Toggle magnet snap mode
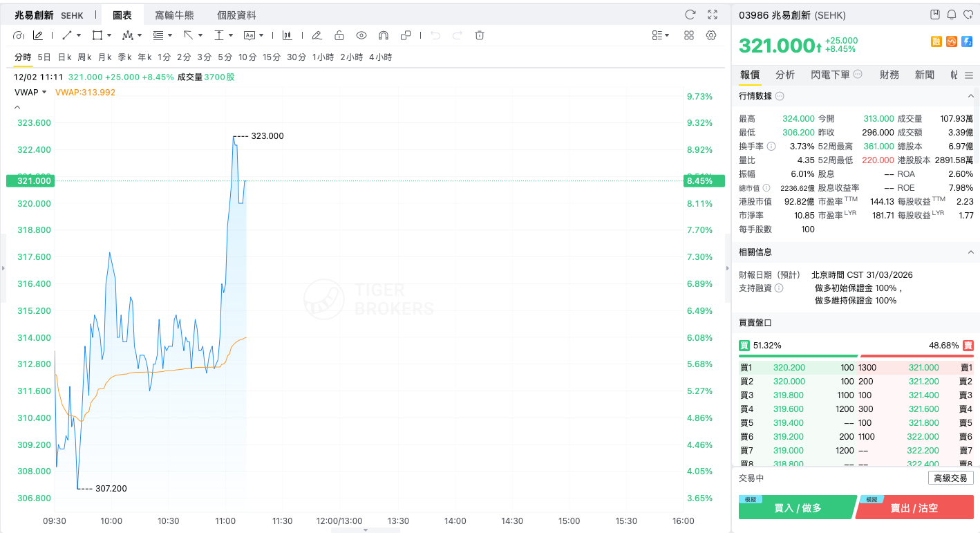This screenshot has width=980, height=533. click(384, 35)
